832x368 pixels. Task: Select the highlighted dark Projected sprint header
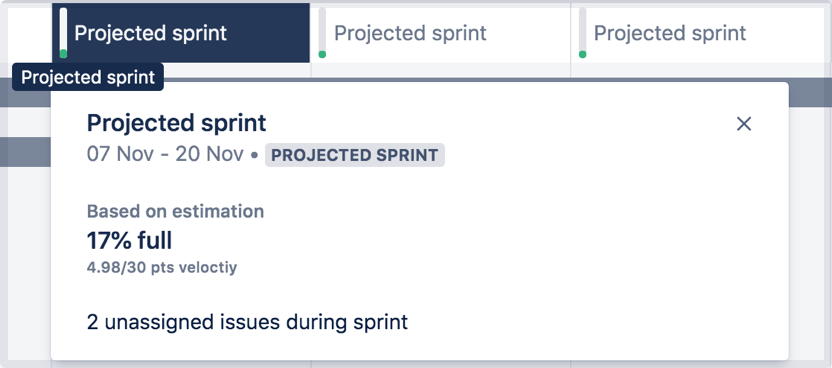point(181,33)
